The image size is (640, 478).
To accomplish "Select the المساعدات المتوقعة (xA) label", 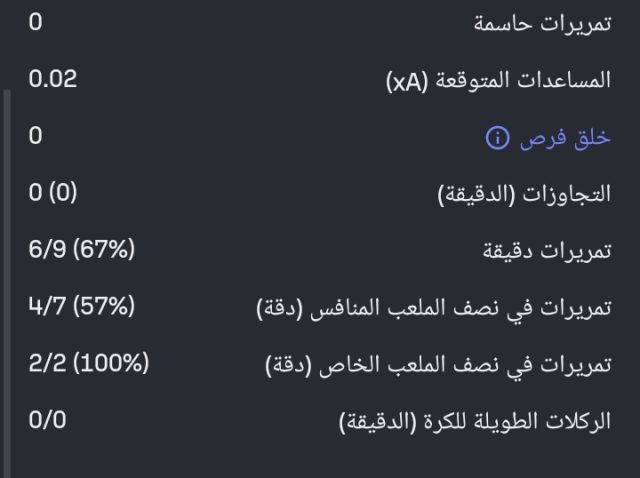I will (x=498, y=82).
